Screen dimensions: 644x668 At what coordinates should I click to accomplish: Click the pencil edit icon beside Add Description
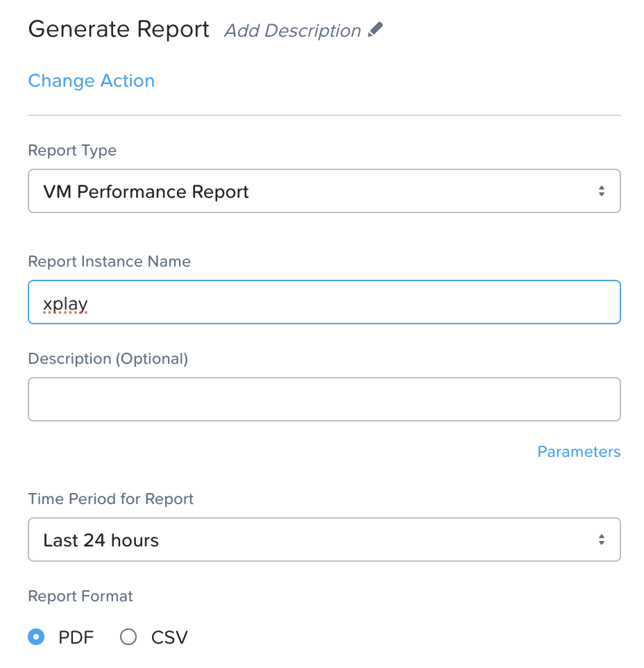tap(375, 30)
